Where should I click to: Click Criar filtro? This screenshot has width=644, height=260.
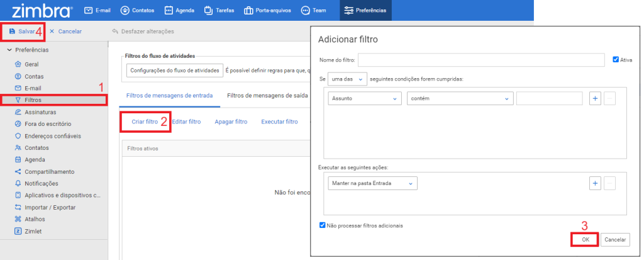tap(145, 122)
